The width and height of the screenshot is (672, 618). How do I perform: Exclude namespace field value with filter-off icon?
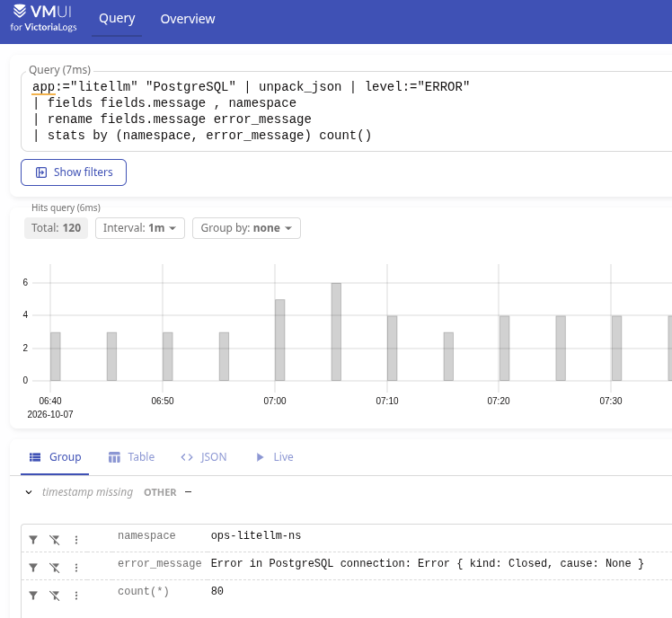coord(55,540)
